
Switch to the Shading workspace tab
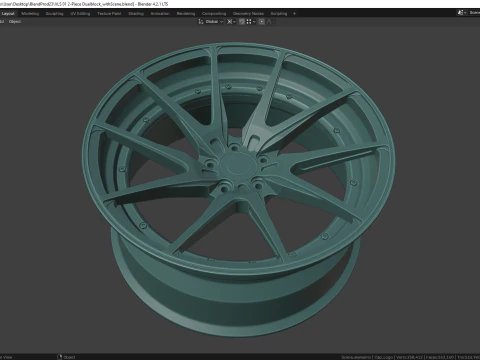(136, 14)
